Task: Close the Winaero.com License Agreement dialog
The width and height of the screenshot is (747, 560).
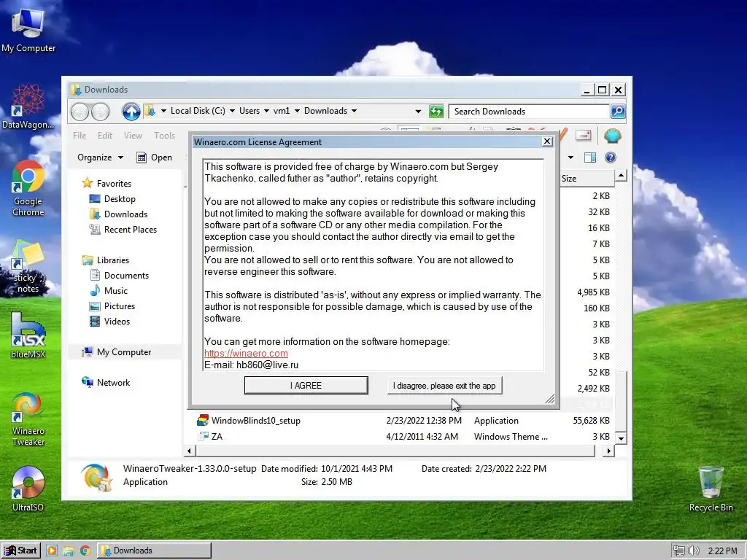Action: click(x=547, y=141)
